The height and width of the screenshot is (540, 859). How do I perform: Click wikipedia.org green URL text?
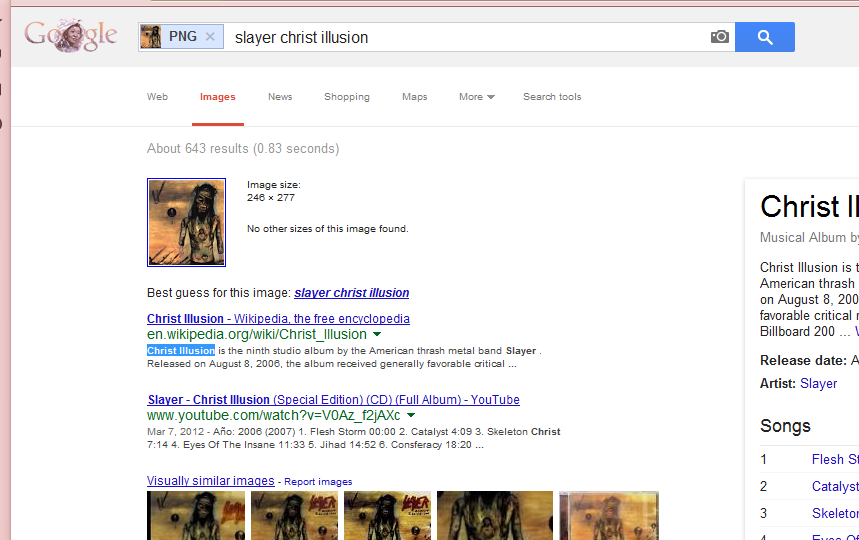click(x=257, y=335)
